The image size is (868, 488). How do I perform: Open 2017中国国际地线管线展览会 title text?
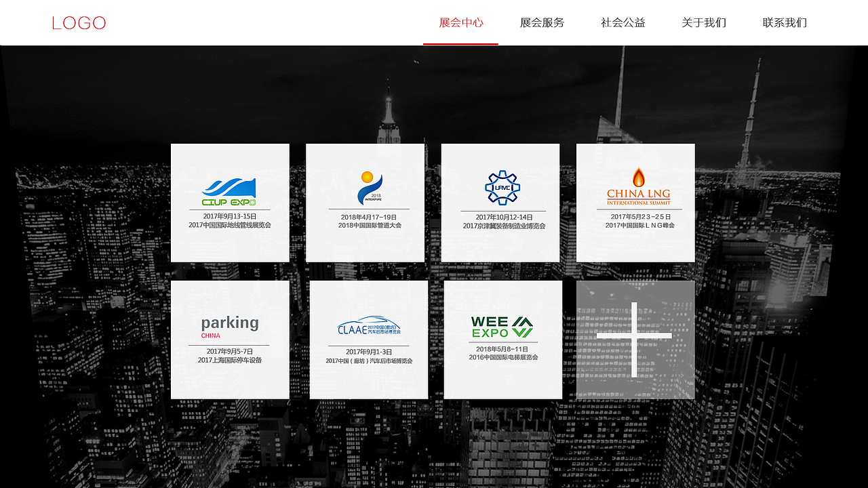pyautogui.click(x=230, y=225)
